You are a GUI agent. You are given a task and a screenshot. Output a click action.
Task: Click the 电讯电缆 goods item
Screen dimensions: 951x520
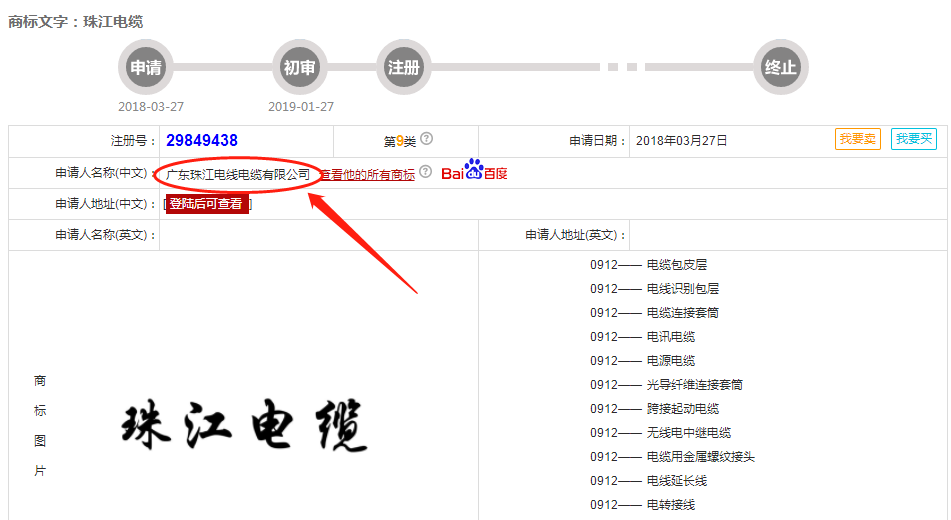[x=671, y=337]
